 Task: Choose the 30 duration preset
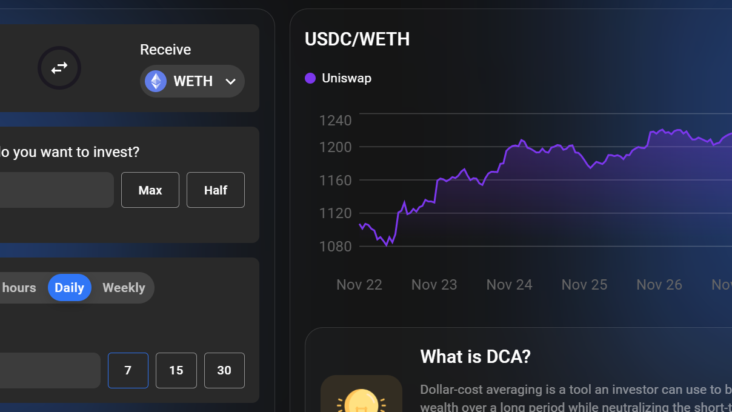pos(224,370)
